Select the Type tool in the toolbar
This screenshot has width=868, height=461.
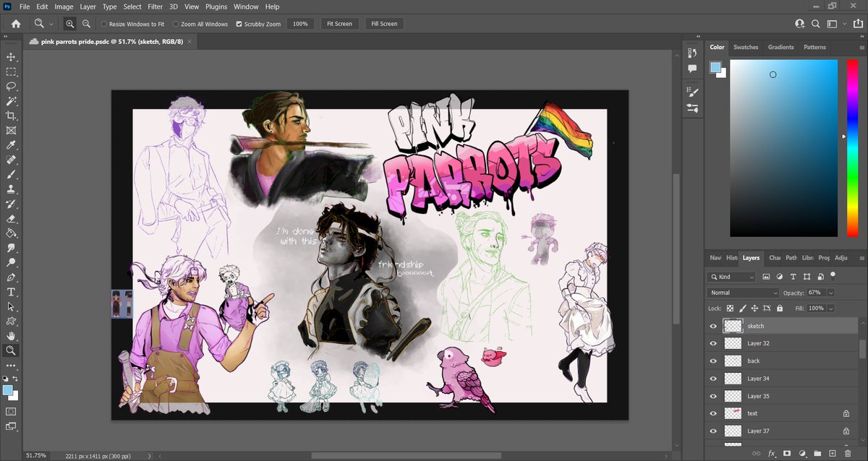tap(11, 292)
